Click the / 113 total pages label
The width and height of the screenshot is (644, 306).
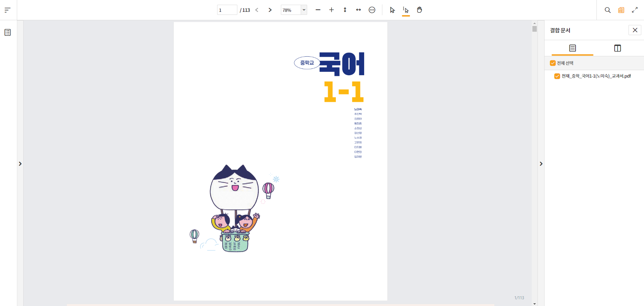[x=245, y=10]
